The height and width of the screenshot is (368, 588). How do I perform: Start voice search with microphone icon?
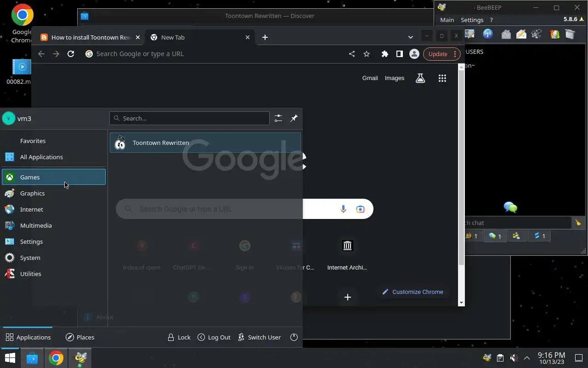pos(343,209)
